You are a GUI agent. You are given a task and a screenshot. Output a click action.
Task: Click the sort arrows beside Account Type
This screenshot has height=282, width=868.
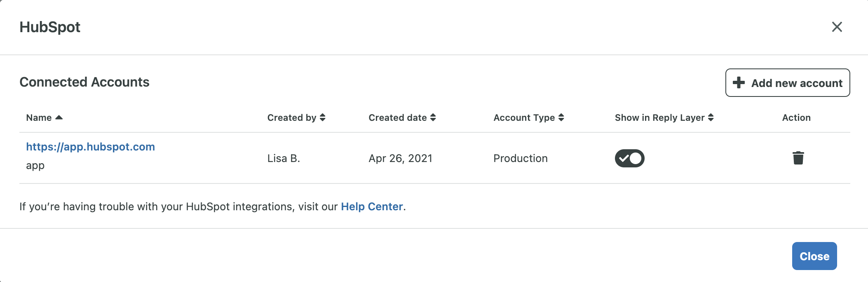561,117
